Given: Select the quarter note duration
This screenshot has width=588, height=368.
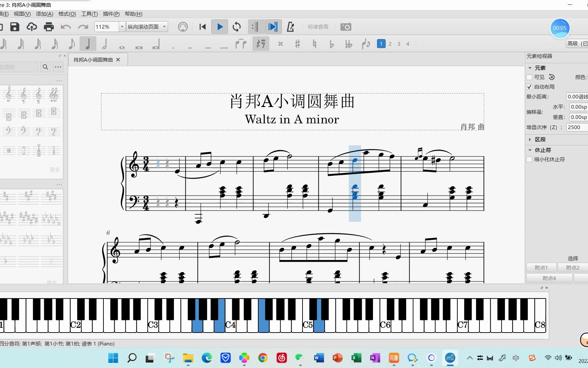Looking at the screenshot, I should [88, 44].
